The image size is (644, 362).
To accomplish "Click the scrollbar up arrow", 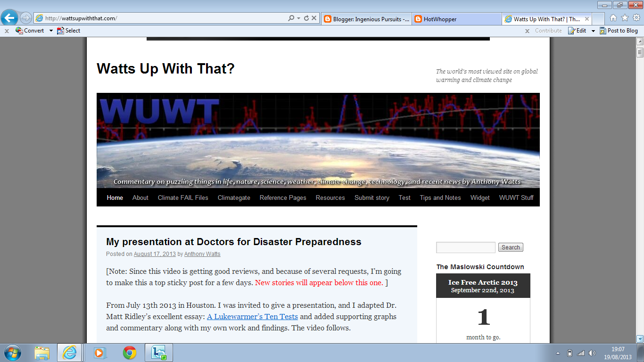I will [640, 41].
